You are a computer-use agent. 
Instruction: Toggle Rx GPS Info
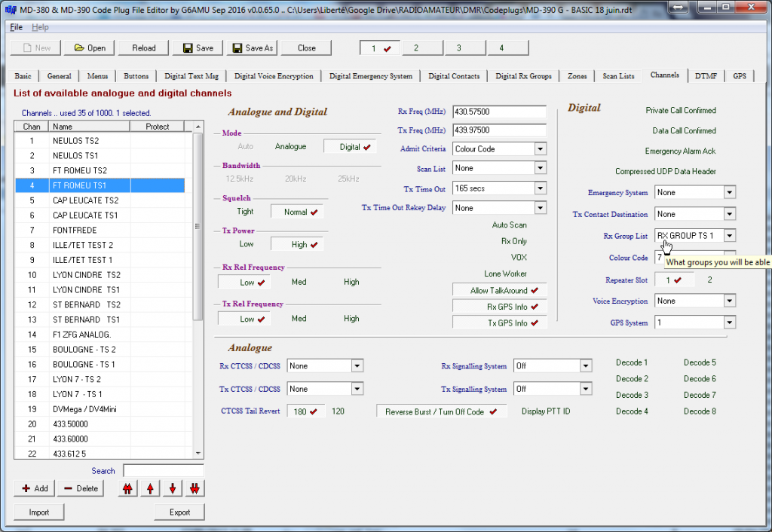pos(499,307)
